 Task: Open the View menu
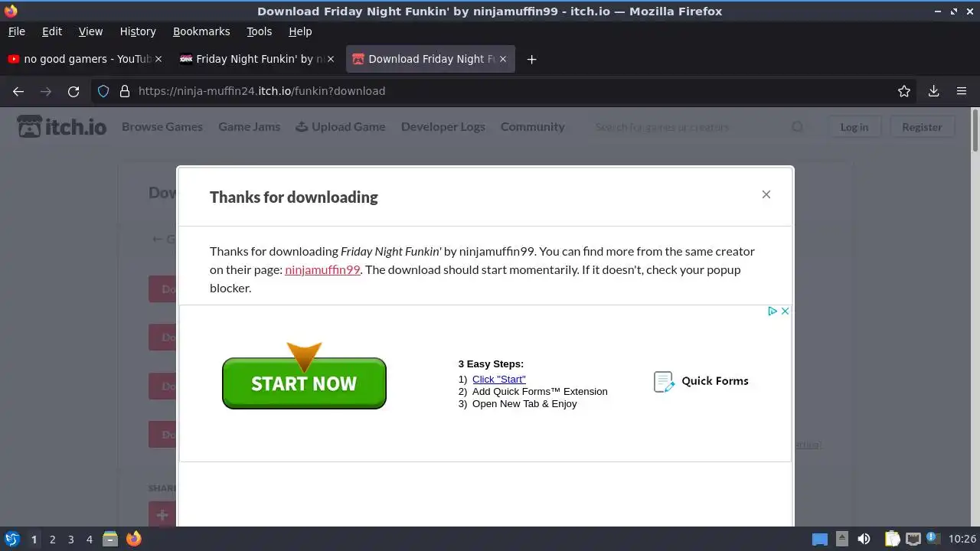pyautogui.click(x=90, y=31)
